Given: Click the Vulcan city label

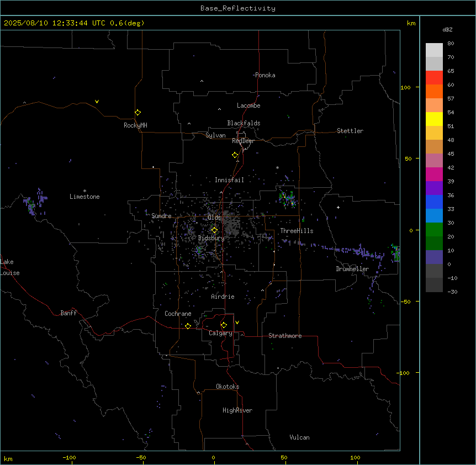Looking at the screenshot, I should coord(299,437).
